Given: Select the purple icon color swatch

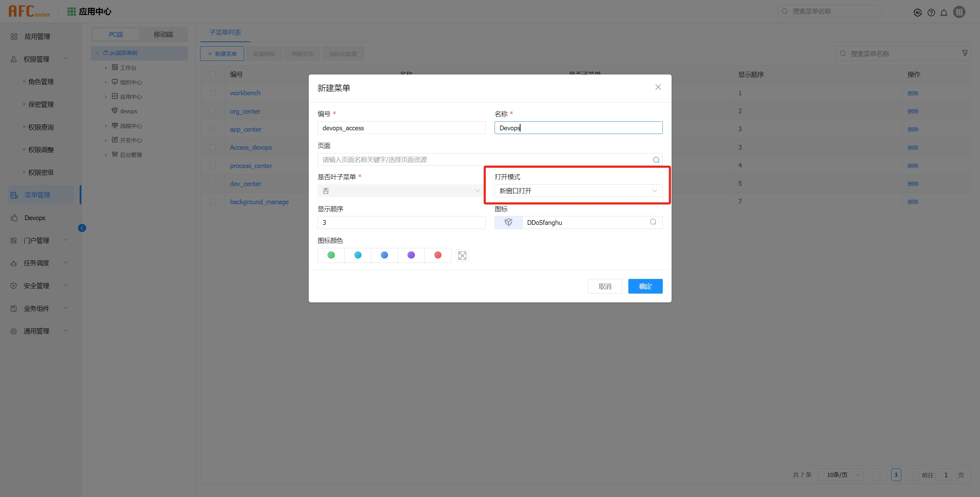Looking at the screenshot, I should tap(411, 255).
